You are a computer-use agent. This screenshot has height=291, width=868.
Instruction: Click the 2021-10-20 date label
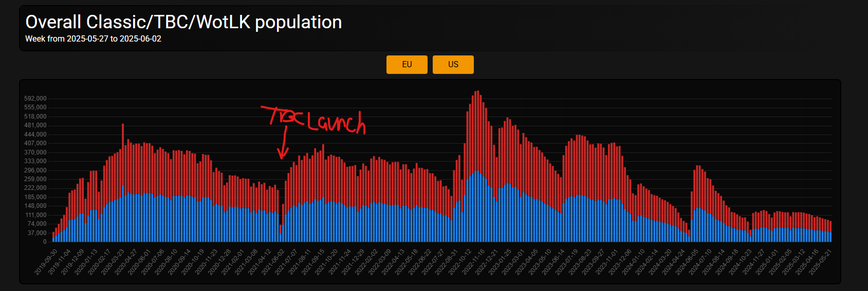326,262
